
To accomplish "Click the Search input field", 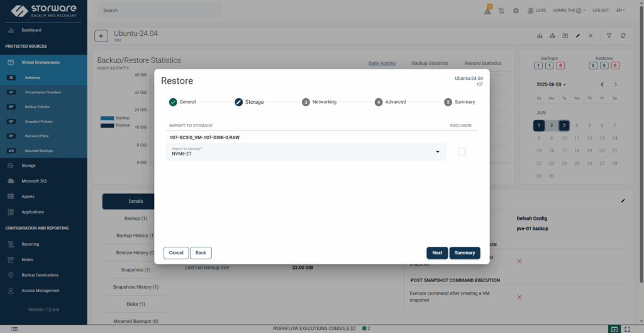I will [160, 11].
